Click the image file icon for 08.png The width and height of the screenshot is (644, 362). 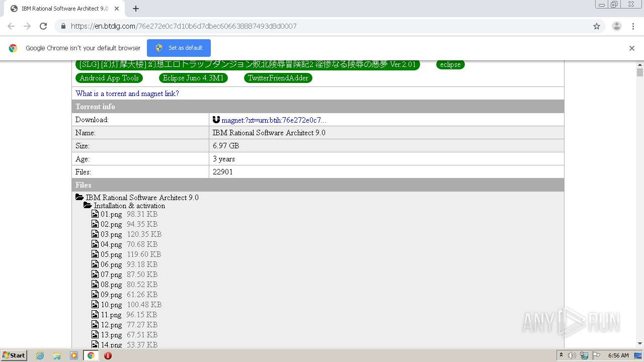[x=95, y=285]
